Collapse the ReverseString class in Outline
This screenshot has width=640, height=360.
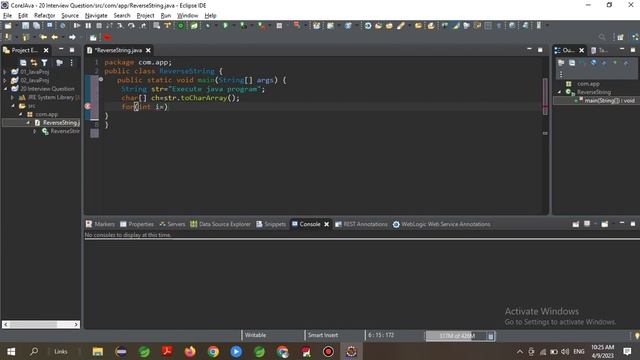coord(560,92)
